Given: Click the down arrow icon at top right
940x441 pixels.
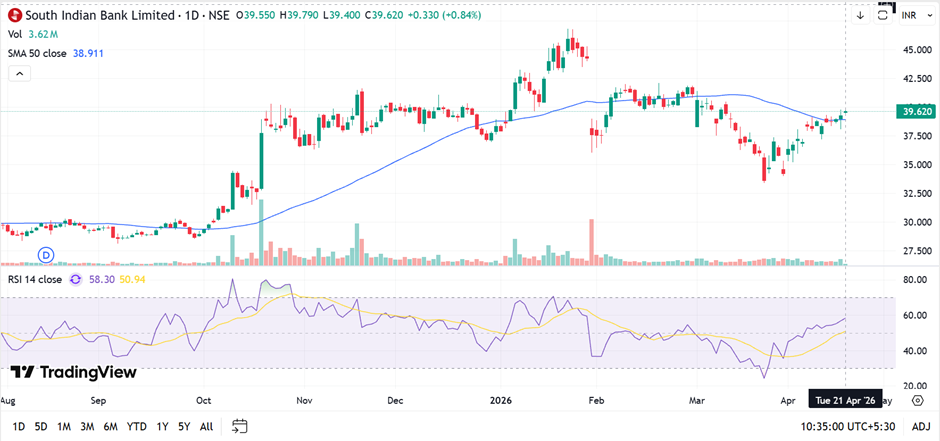Looking at the screenshot, I should (x=860, y=15).
